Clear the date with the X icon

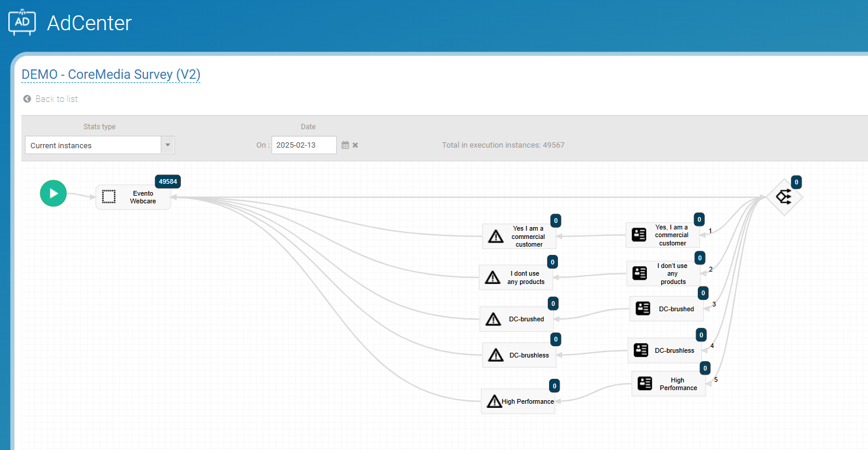(355, 145)
